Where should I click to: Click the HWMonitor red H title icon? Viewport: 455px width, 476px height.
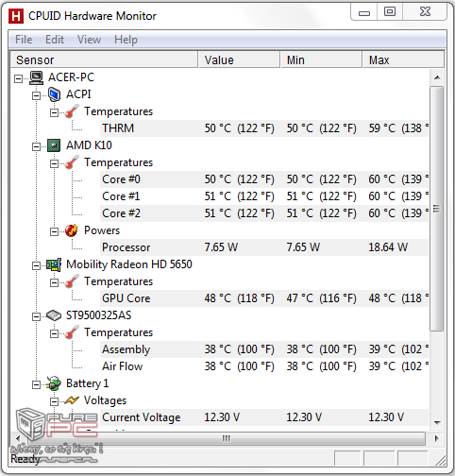click(x=16, y=16)
